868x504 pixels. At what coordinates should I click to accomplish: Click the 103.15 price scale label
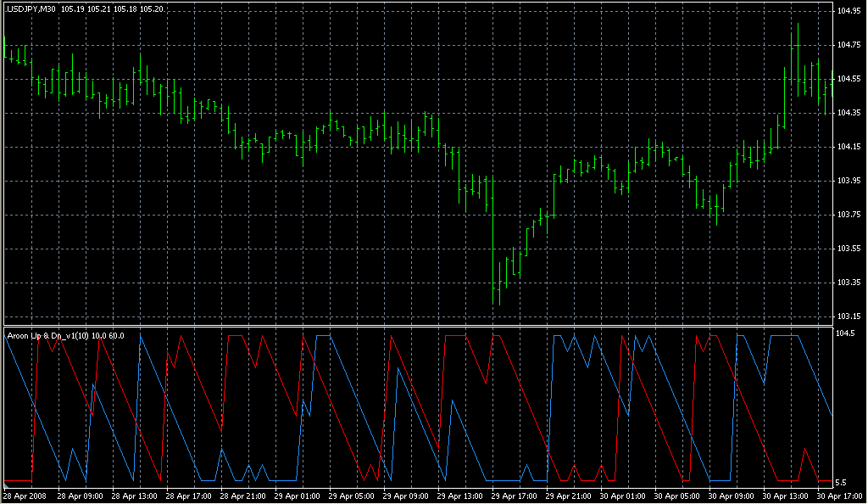click(x=849, y=316)
